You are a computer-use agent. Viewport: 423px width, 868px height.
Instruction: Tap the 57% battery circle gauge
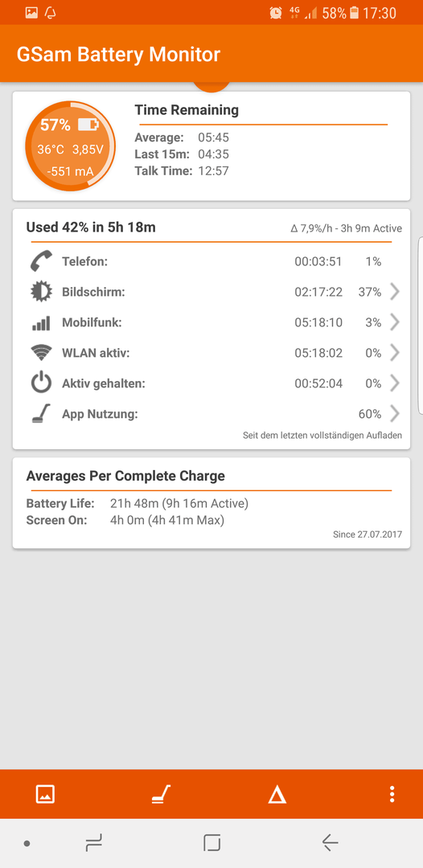tap(70, 146)
